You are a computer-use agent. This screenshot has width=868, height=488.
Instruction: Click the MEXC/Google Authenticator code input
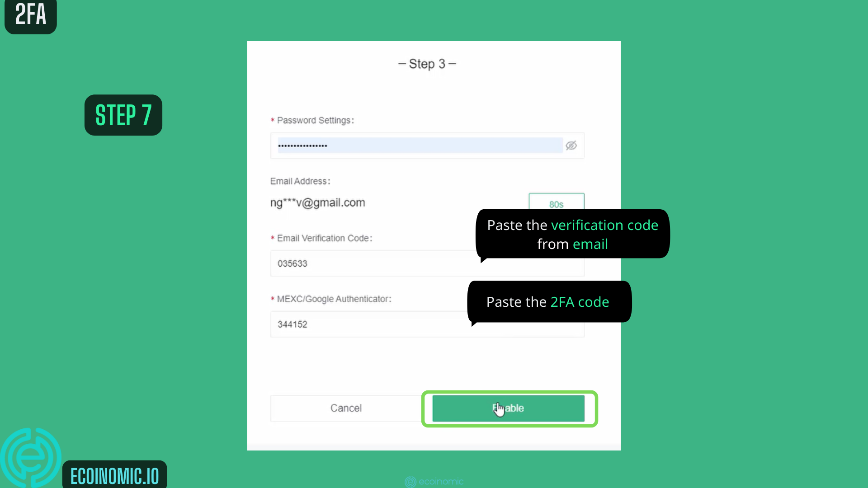[427, 324]
